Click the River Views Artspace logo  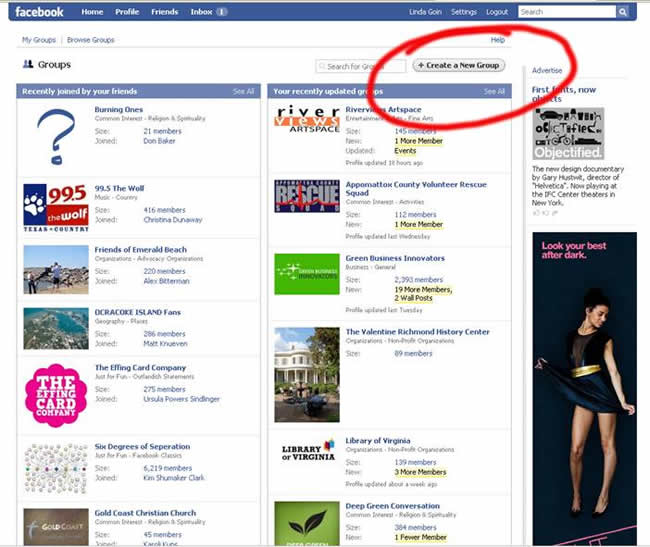307,119
